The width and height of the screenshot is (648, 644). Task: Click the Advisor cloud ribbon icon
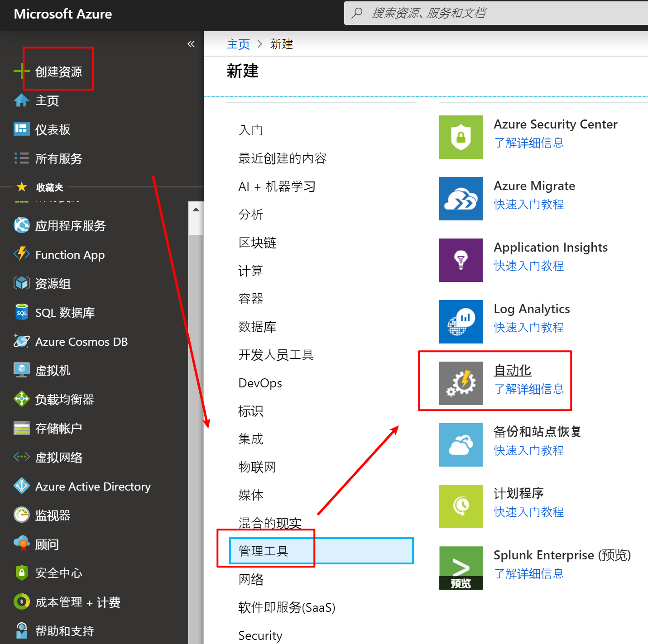pyautogui.click(x=21, y=544)
